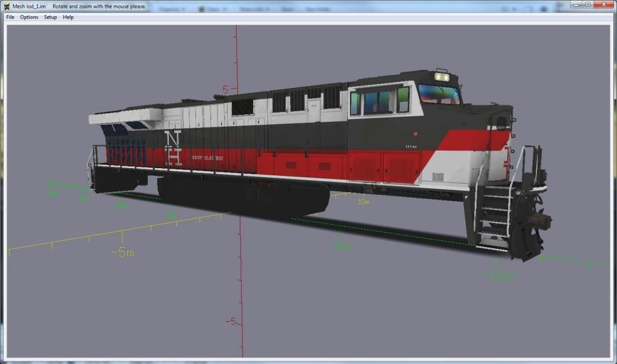Click the mesh viewer app icon in title bar
The width and height of the screenshot is (617, 364).
point(7,6)
